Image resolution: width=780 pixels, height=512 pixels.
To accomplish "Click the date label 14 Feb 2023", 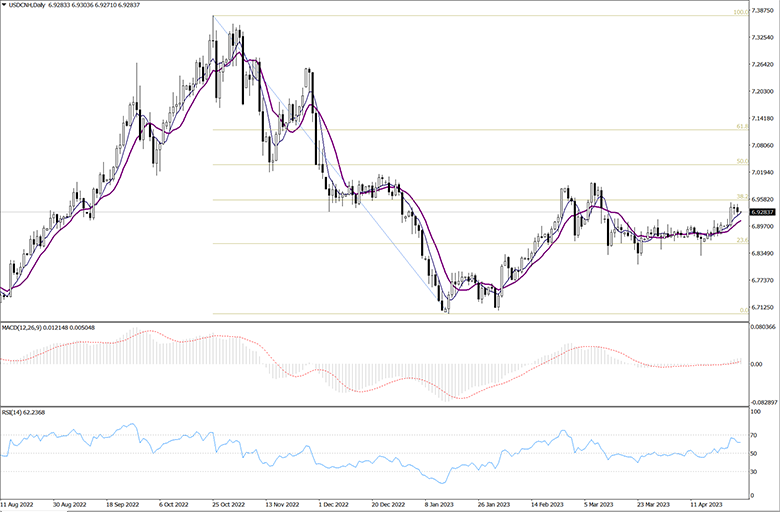I will [547, 504].
